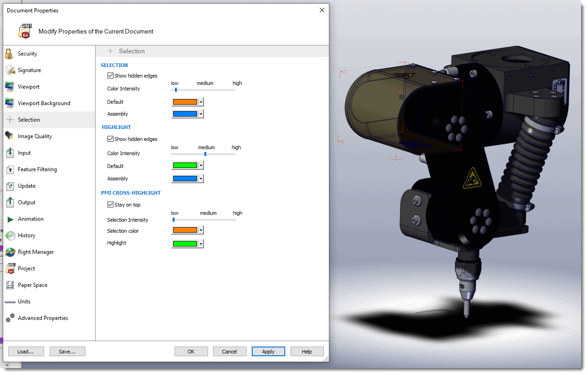Go to the Paper Space page
Viewport: 588px width, 375px height.
pos(32,285)
